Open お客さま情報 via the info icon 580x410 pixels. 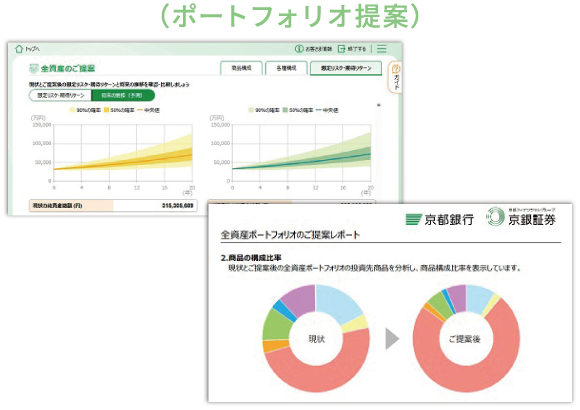299,49
